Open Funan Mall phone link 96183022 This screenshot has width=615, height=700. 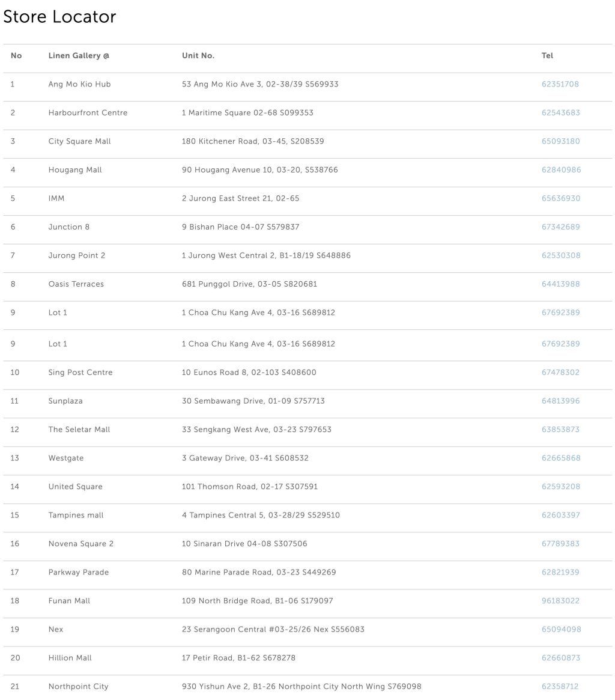(560, 601)
